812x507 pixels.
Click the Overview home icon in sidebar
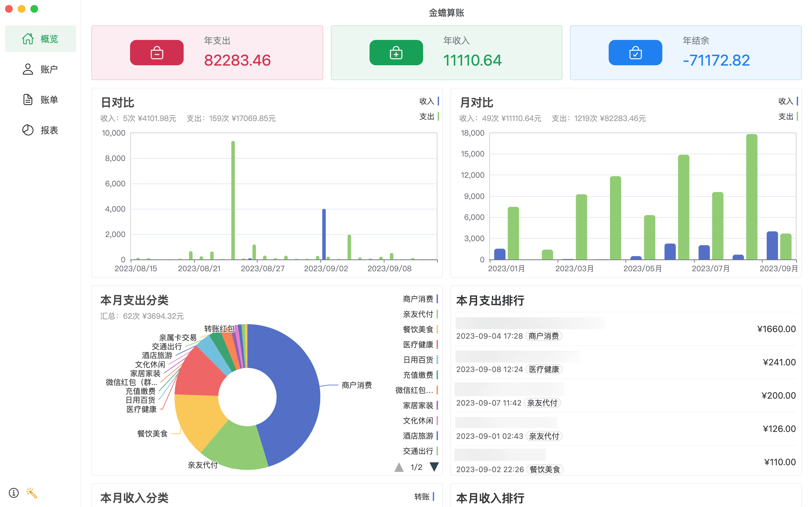pyautogui.click(x=28, y=39)
